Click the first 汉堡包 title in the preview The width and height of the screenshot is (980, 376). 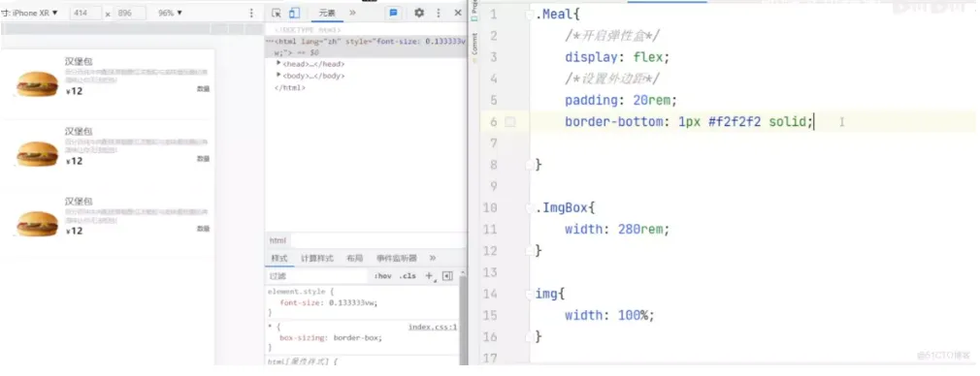[x=79, y=61]
